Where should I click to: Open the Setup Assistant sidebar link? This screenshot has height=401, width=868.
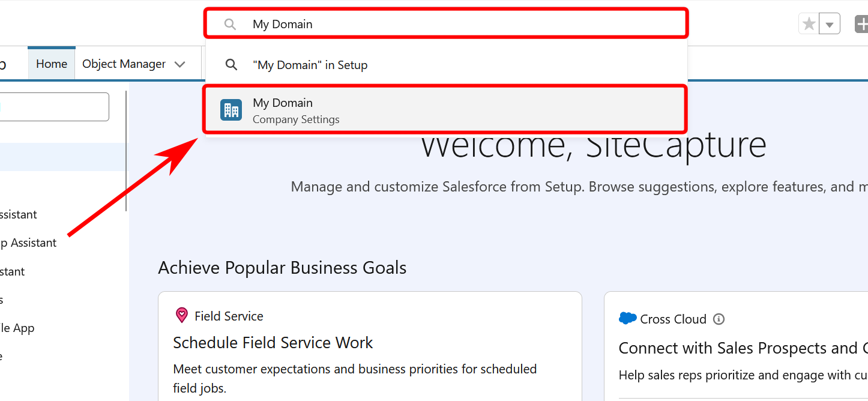29,243
